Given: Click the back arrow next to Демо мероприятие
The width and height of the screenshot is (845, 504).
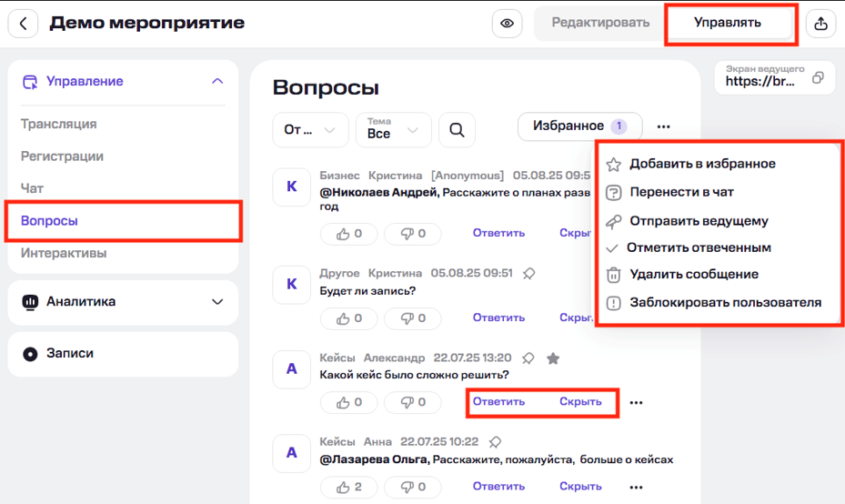Looking at the screenshot, I should click(x=23, y=24).
